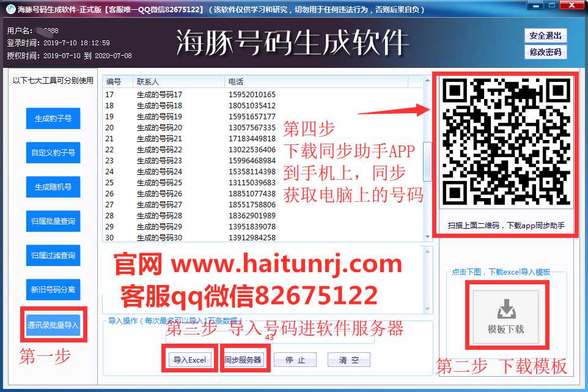588x392 pixels.
Task: Click the log box scroll down arrow
Action: point(427,309)
